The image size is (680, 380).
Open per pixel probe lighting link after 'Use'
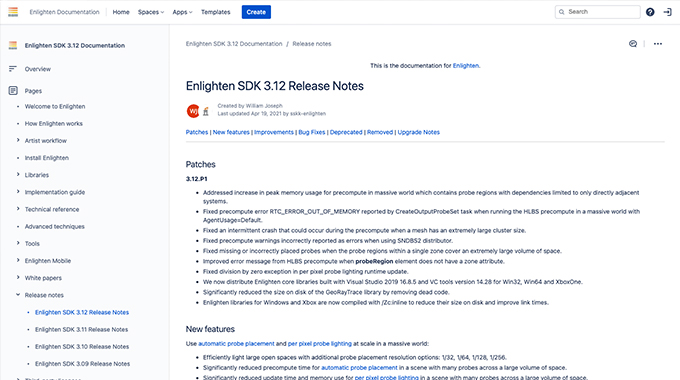320,344
